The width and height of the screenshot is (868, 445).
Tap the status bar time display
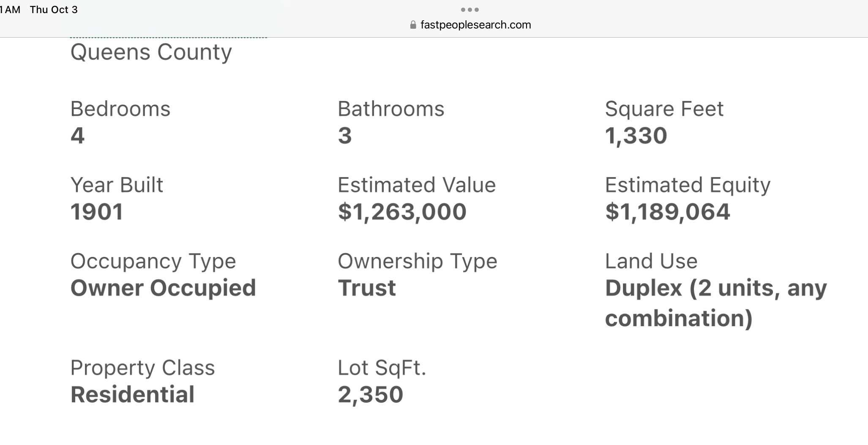tap(10, 10)
